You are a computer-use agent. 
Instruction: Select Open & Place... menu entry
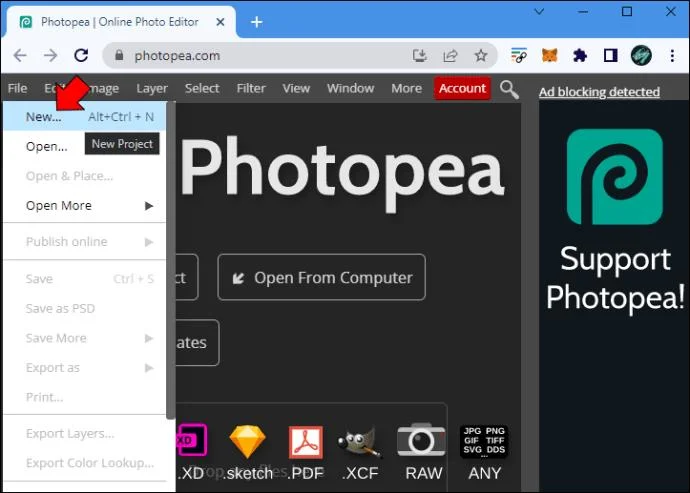point(84,176)
